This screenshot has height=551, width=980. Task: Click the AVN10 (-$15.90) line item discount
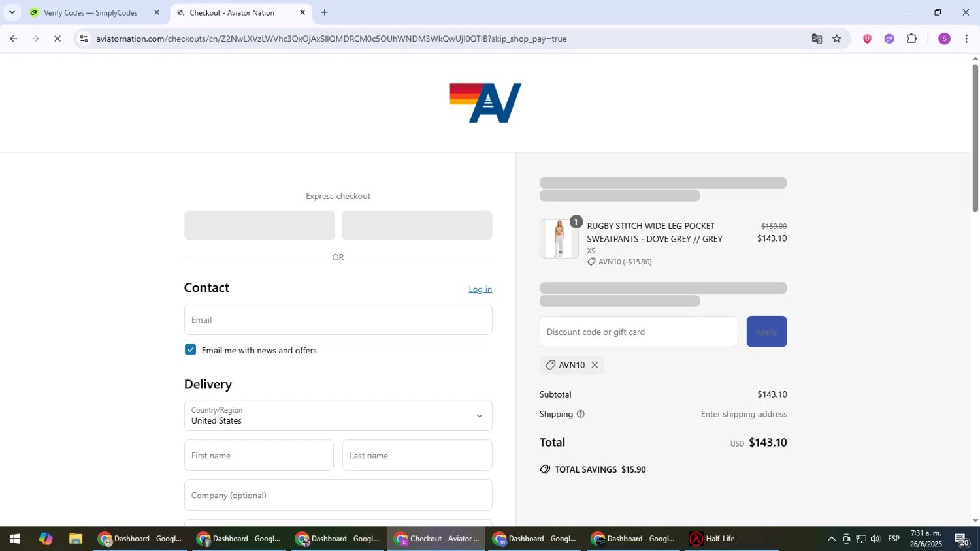[619, 262]
